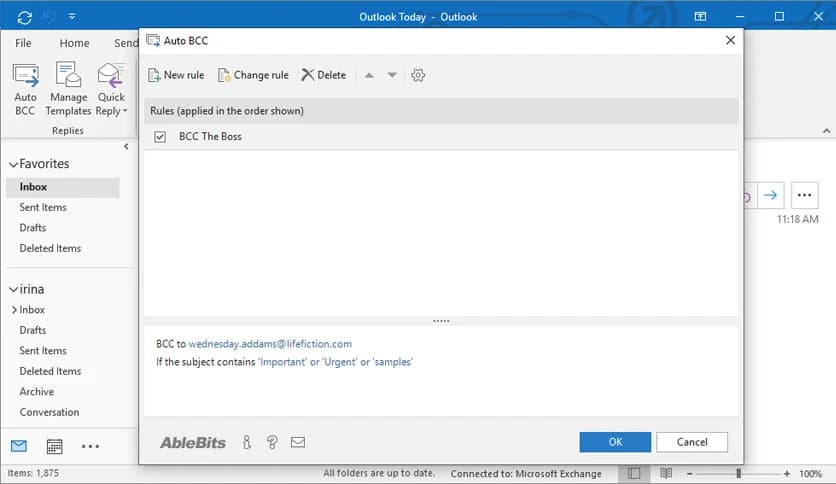Viewport: 836px width, 484px height.
Task: Open Sent Items under Favorites
Action: click(43, 207)
